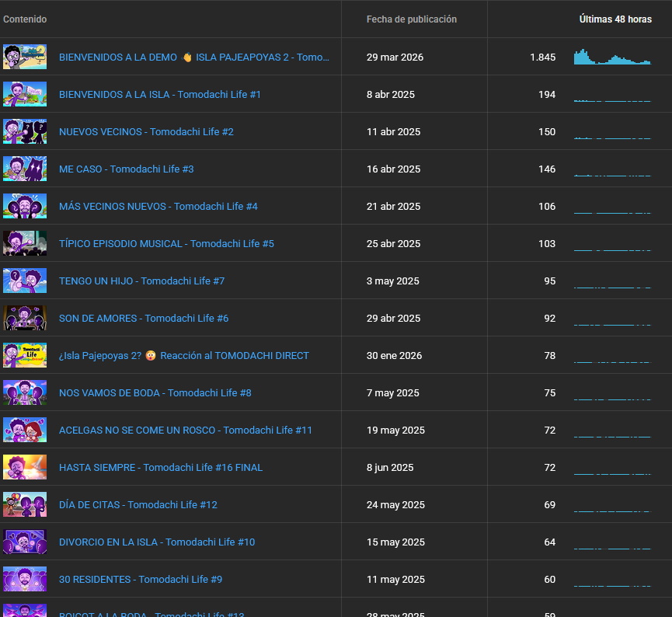Click the Contenido column header

(25, 19)
